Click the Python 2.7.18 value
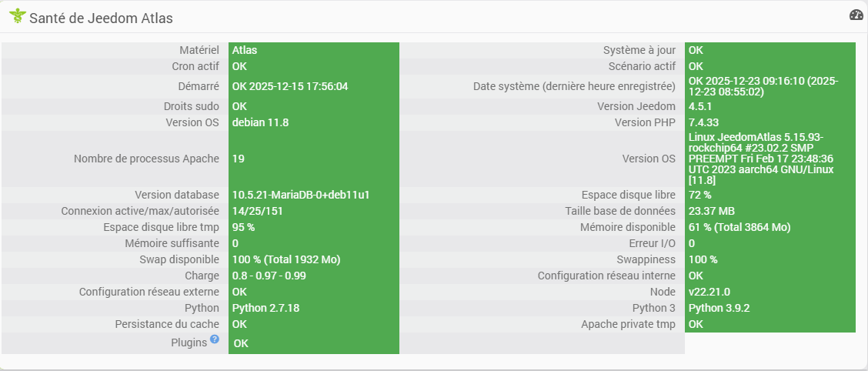This screenshot has height=371, width=868. pos(265,308)
